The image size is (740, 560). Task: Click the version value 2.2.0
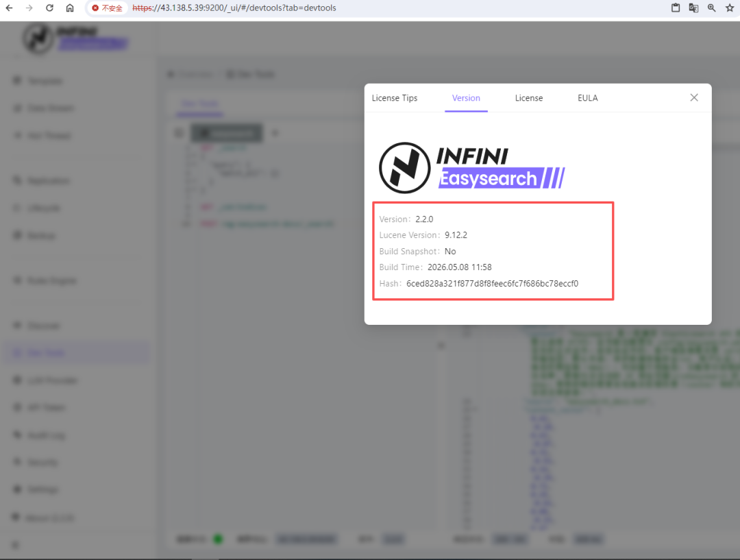424,219
